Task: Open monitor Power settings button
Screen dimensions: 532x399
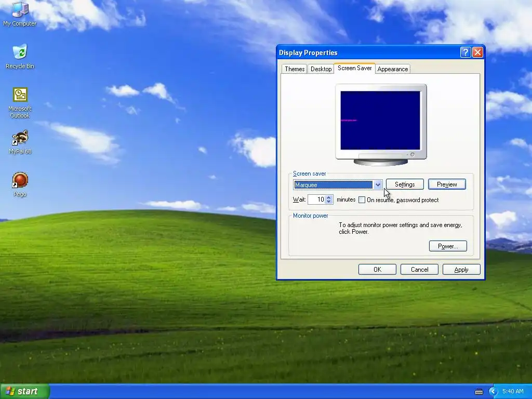Action: [448, 246]
